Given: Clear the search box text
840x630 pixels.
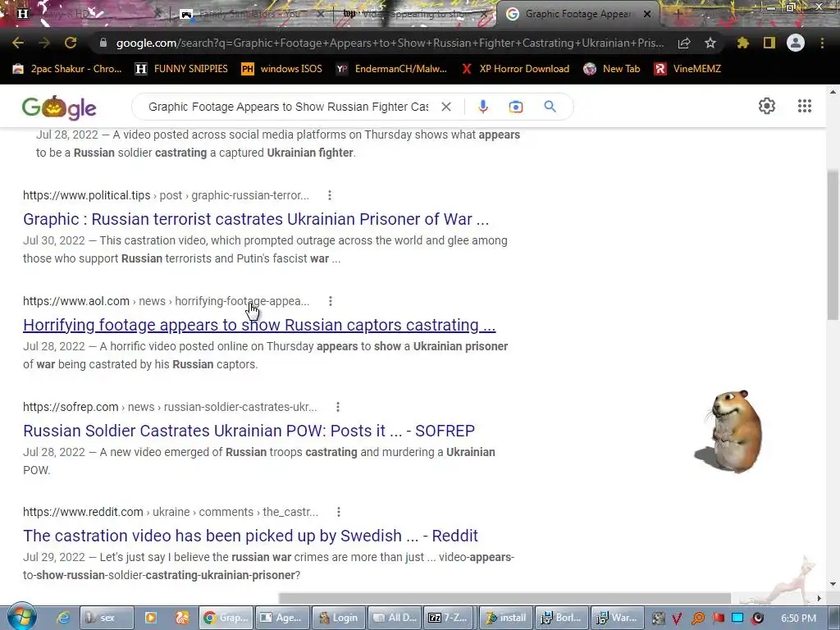Looking at the screenshot, I should (445, 107).
